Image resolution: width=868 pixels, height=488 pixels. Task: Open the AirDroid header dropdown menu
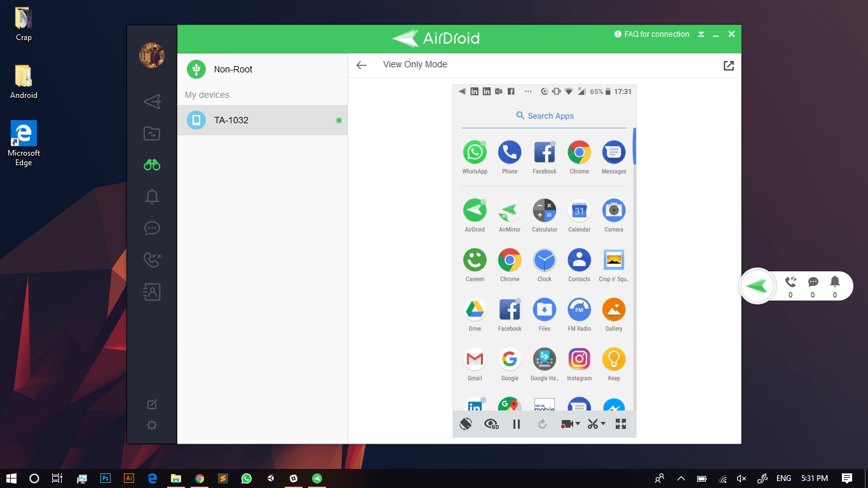[x=701, y=34]
